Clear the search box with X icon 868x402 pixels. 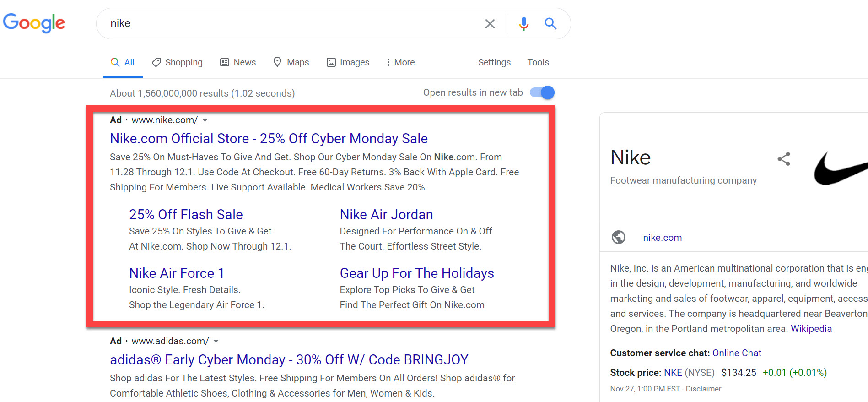490,24
